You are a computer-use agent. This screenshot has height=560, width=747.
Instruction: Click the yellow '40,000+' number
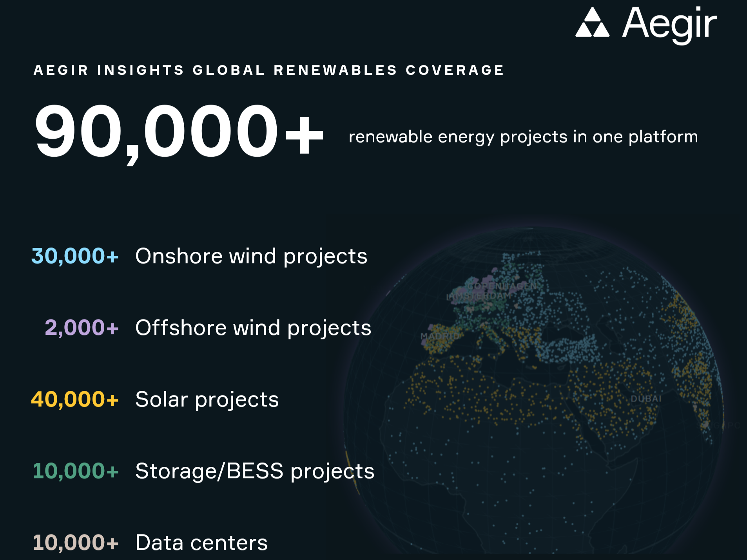click(75, 399)
